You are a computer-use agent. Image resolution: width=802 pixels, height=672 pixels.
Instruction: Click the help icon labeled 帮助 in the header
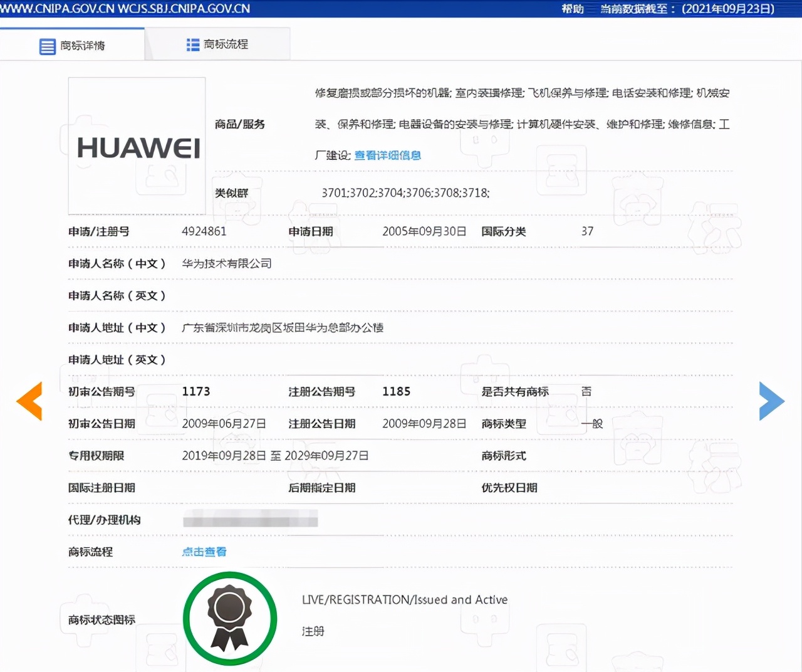[571, 9]
